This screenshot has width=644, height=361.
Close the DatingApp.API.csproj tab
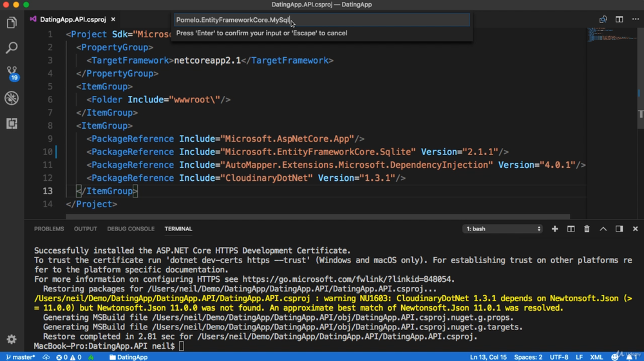113,19
